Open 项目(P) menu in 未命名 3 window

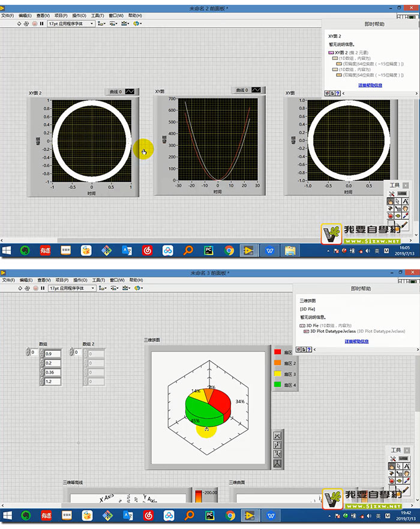(62, 280)
